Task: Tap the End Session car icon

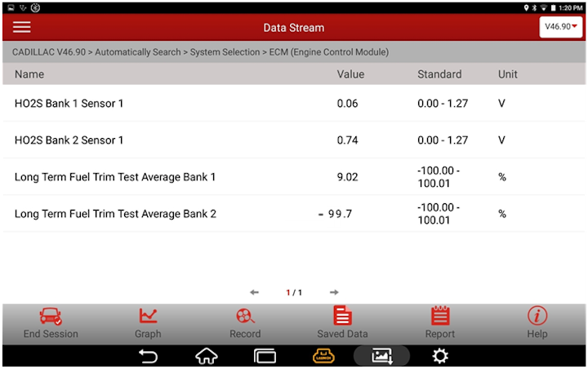Action: (x=51, y=317)
